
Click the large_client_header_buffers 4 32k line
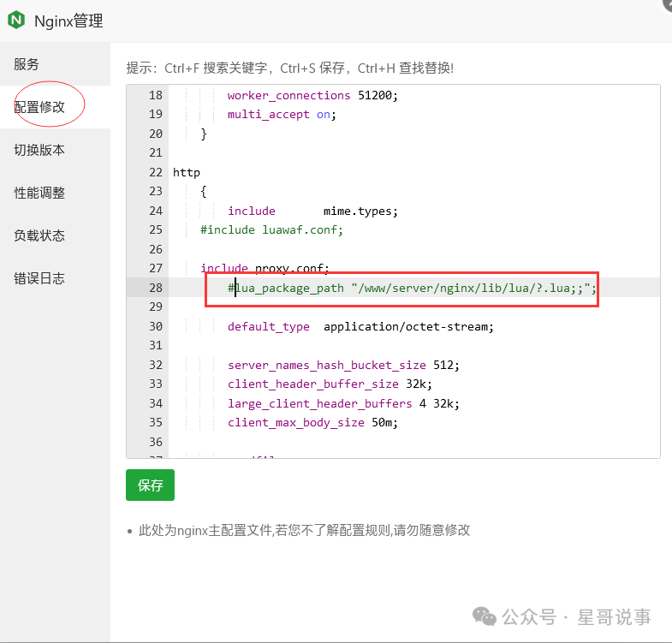click(x=343, y=404)
